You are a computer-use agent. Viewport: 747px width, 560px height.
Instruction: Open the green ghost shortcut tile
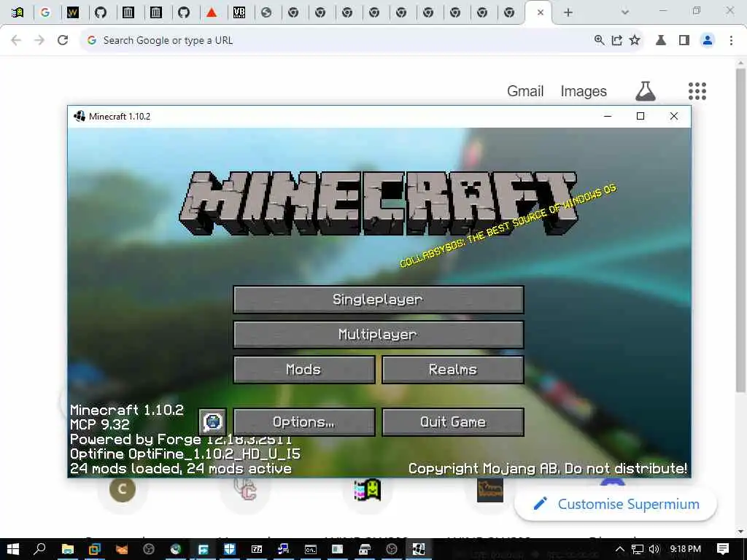click(368, 489)
